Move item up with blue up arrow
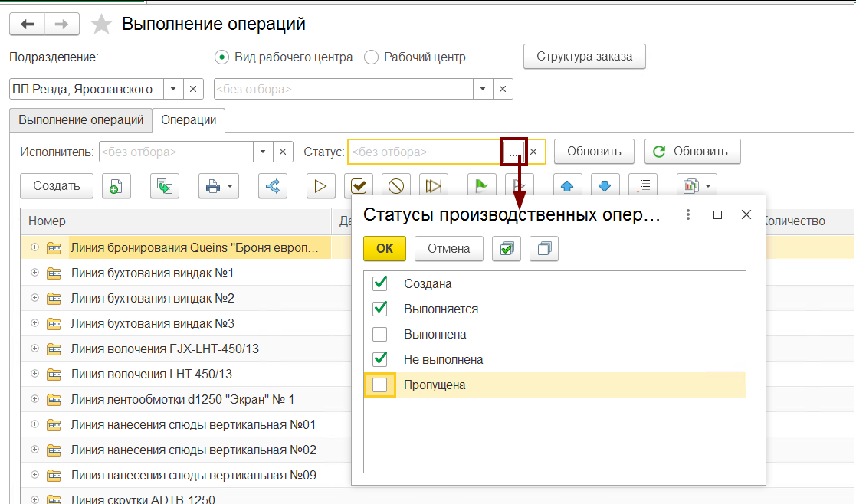 coord(567,186)
